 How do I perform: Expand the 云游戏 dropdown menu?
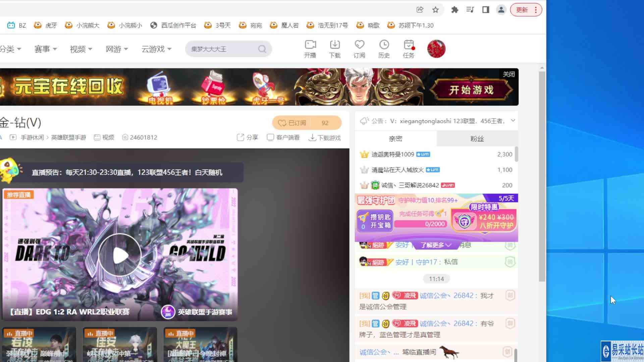tap(156, 49)
